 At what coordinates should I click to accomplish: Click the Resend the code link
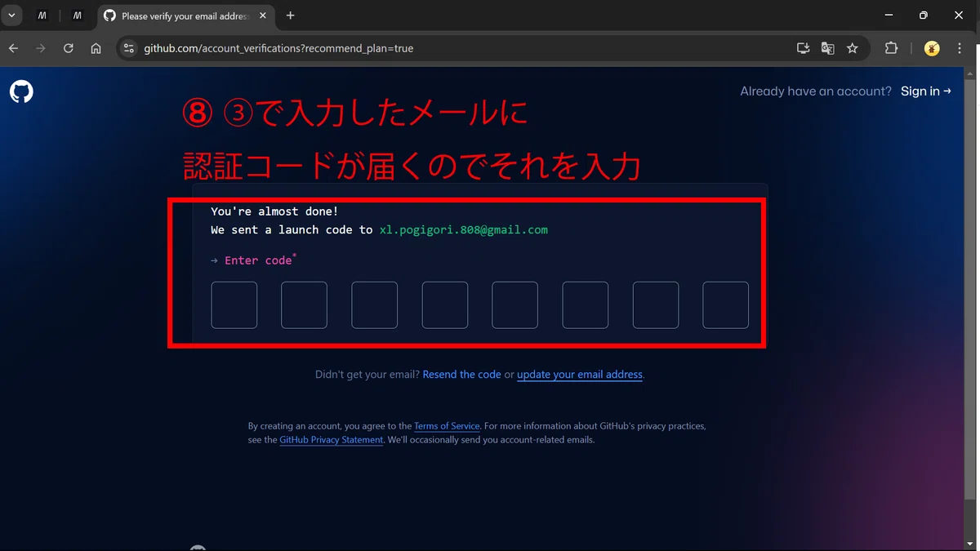(461, 375)
